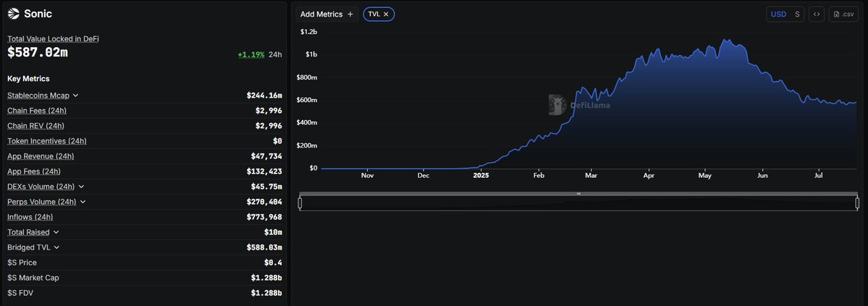Click the Chain Fees (24h) label
The image size is (868, 306).
36,111
